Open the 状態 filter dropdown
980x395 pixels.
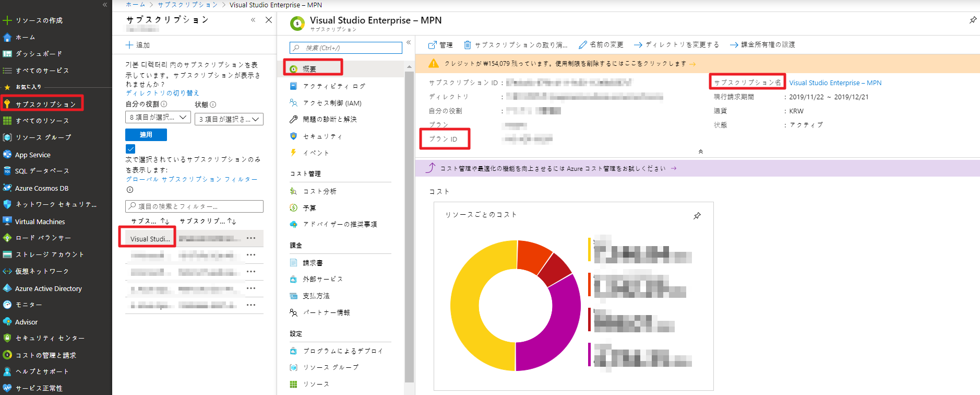click(x=229, y=119)
